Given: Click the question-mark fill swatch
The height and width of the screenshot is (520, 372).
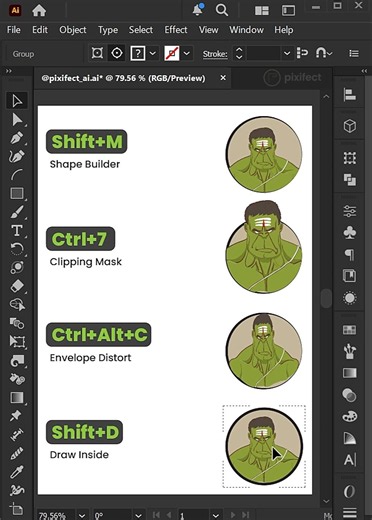Looking at the screenshot, I should (x=138, y=53).
